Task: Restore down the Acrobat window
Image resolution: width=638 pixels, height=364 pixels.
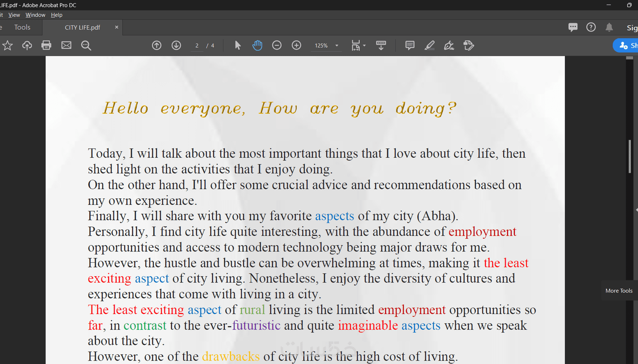Action: point(629,5)
